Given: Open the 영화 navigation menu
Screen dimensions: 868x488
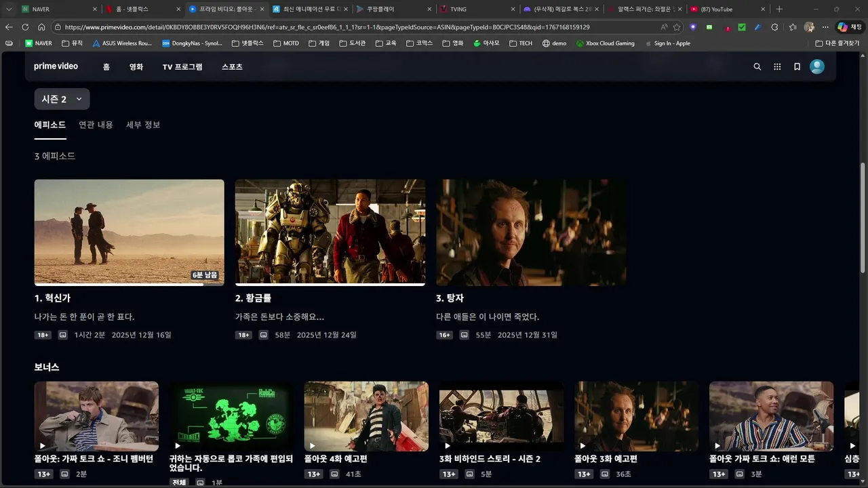Looking at the screenshot, I should (136, 67).
